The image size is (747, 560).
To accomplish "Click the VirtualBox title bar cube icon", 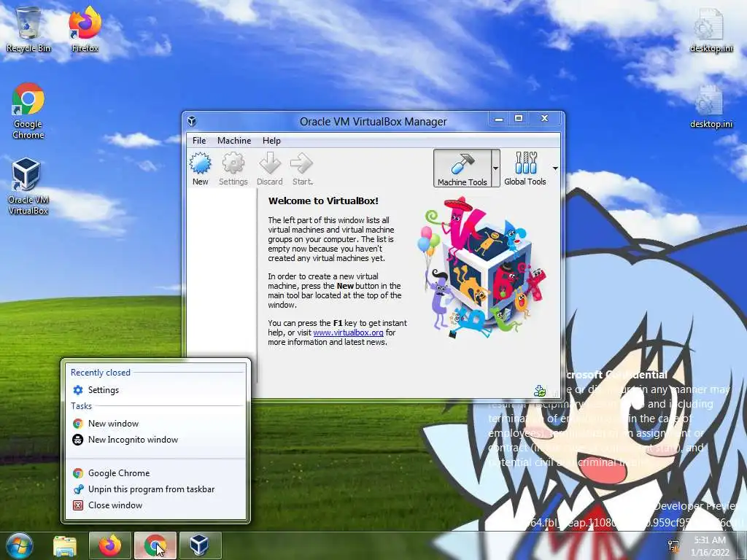I will (x=192, y=121).
